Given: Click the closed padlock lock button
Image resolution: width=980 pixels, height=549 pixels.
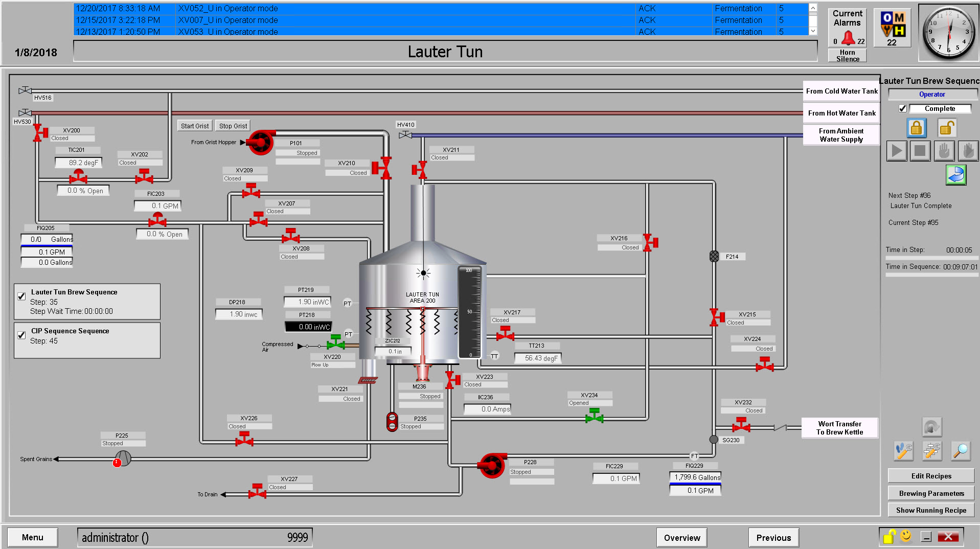Looking at the screenshot, I should point(916,128).
